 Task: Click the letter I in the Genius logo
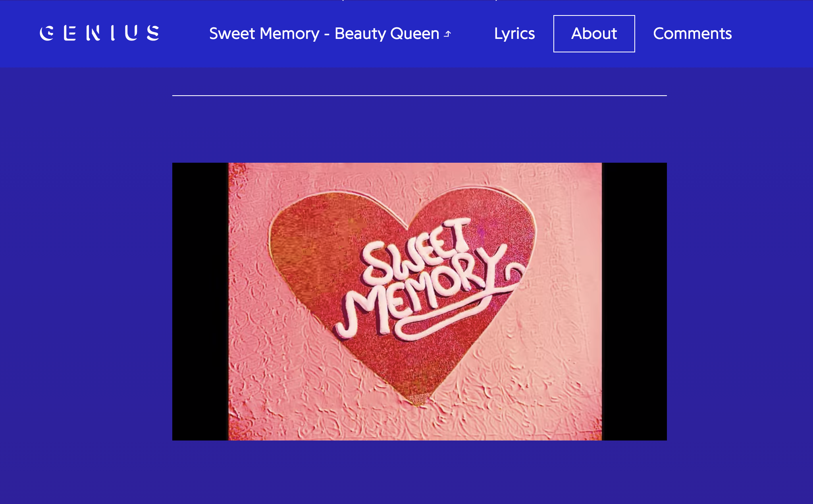113,33
